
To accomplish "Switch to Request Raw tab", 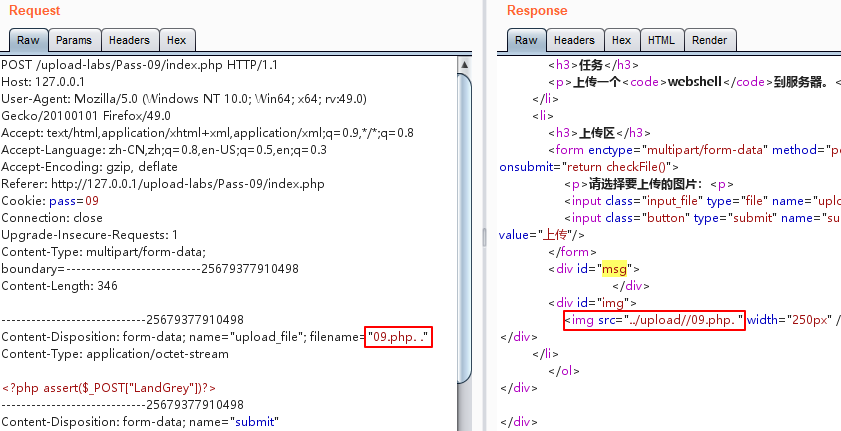I will [28, 40].
